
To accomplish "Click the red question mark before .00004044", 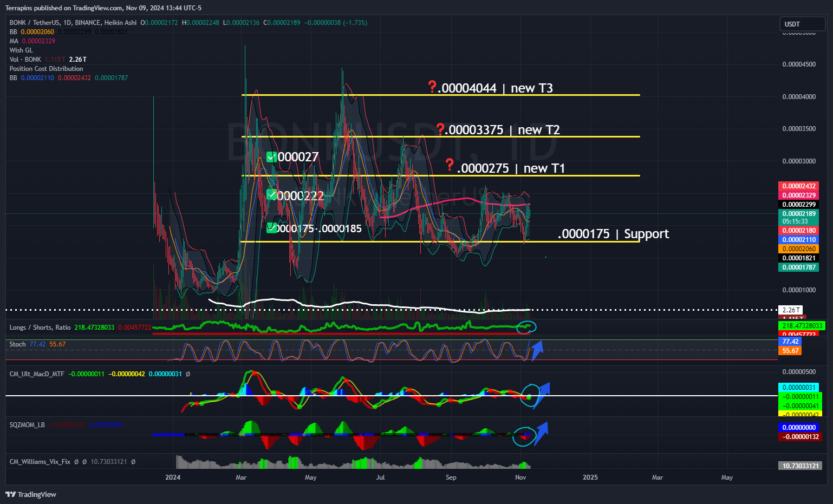I will [432, 87].
